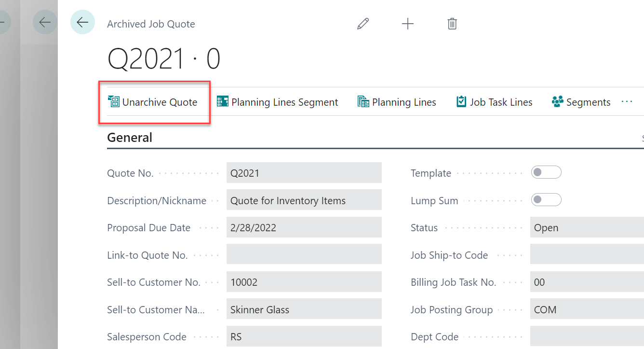The height and width of the screenshot is (349, 644).
Task: Toggle the Template switch
Action: 546,172
